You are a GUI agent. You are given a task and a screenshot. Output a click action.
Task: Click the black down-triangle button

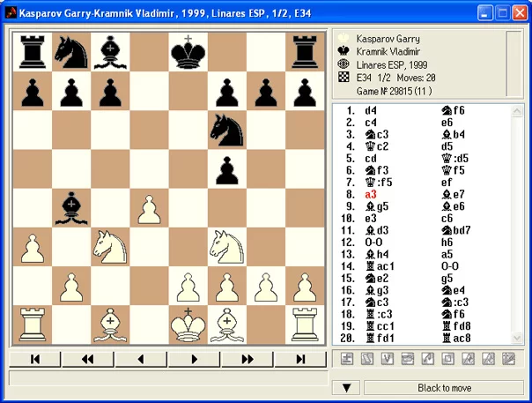point(346,388)
